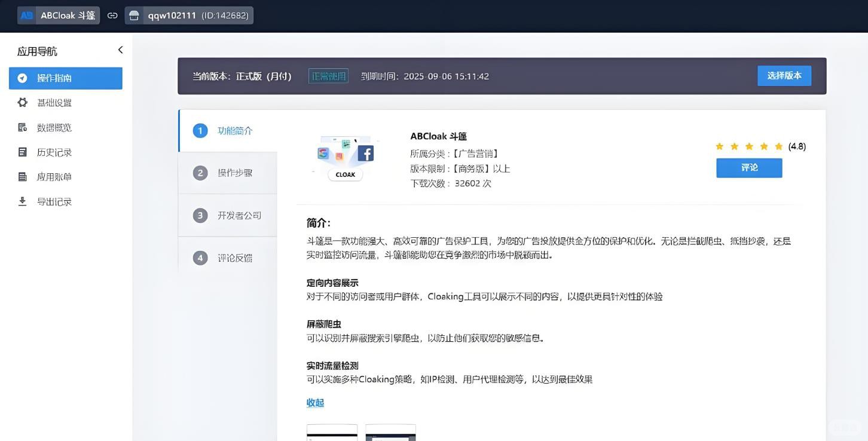Click the 实时流量检测 heading

tap(332, 366)
